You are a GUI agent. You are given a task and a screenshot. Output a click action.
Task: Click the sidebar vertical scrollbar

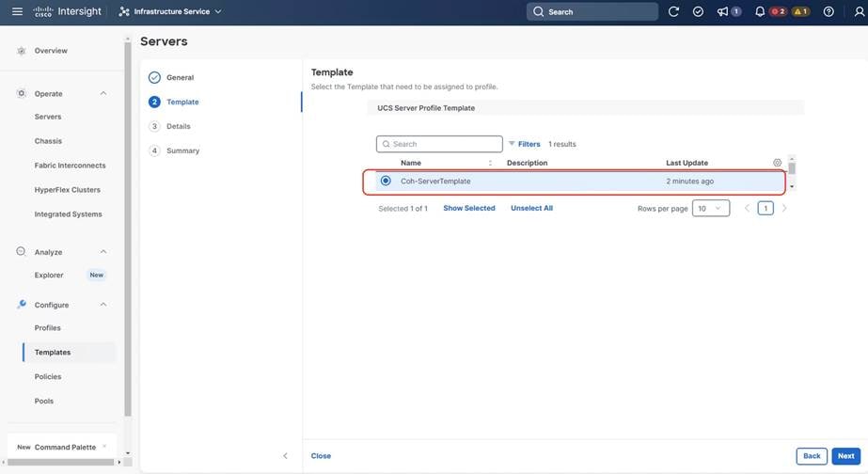128,229
